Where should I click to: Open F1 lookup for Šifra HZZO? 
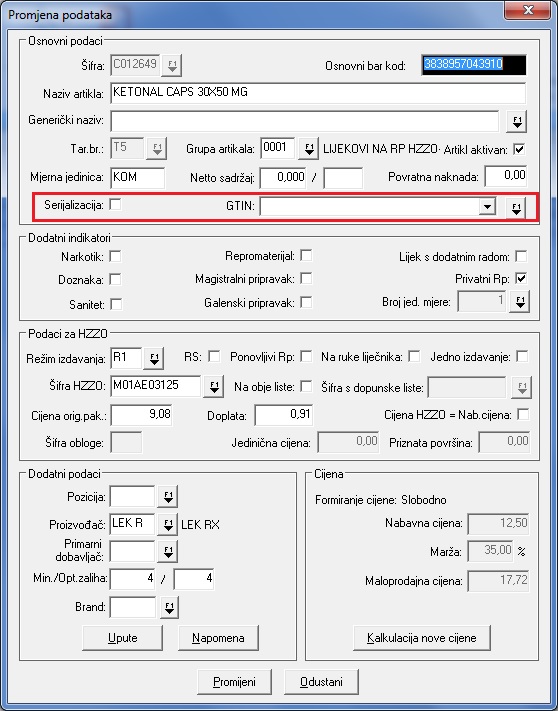pyautogui.click(x=214, y=387)
